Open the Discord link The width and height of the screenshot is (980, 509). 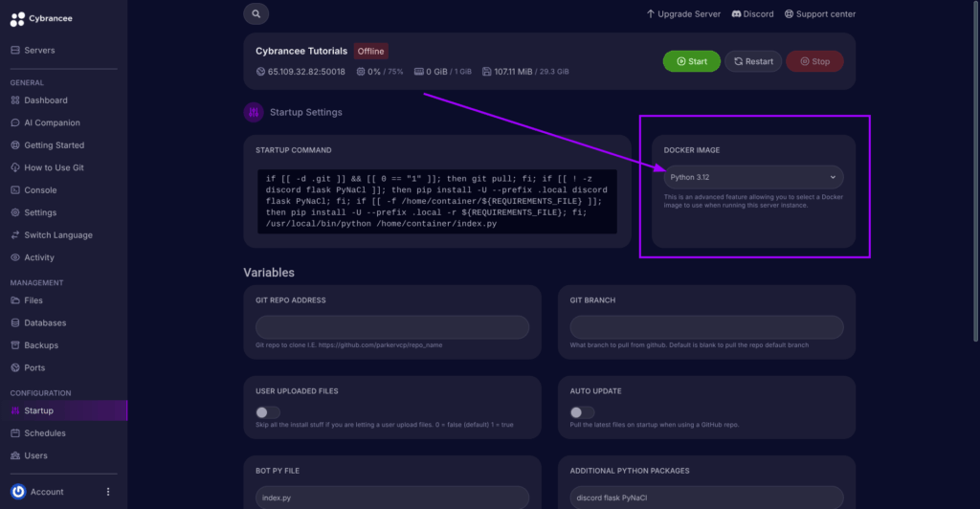(x=752, y=13)
